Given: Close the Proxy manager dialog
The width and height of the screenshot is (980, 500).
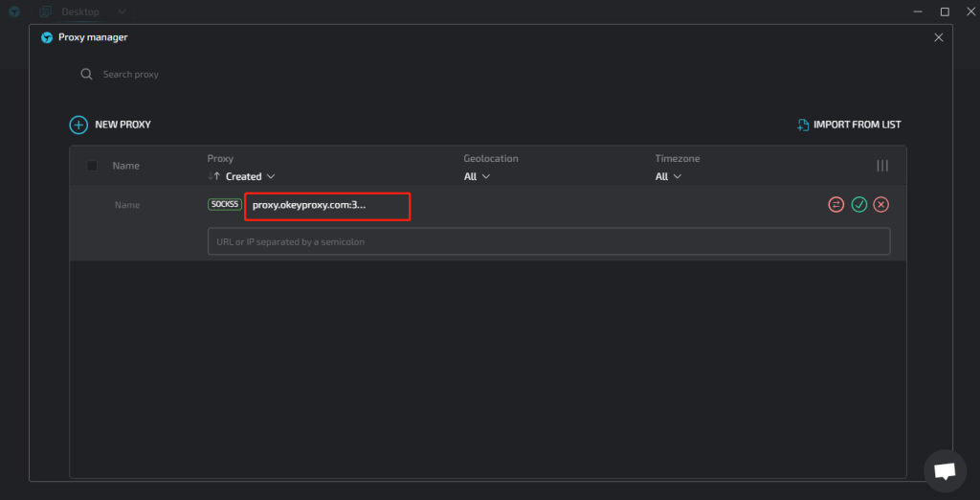Looking at the screenshot, I should pyautogui.click(x=938, y=37).
